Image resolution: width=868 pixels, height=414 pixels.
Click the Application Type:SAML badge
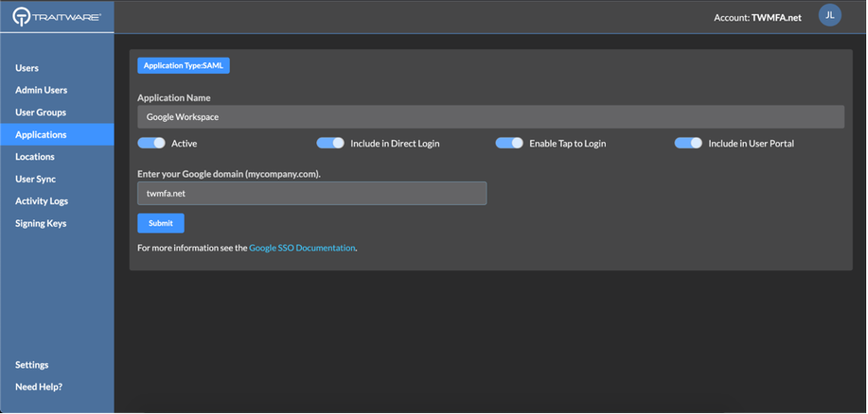click(x=183, y=66)
